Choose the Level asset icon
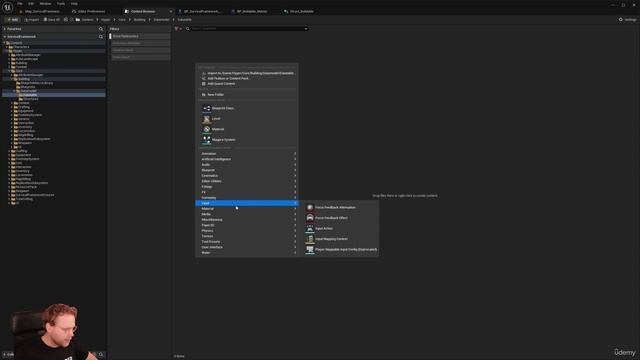This screenshot has width=640, height=360. pos(207,119)
